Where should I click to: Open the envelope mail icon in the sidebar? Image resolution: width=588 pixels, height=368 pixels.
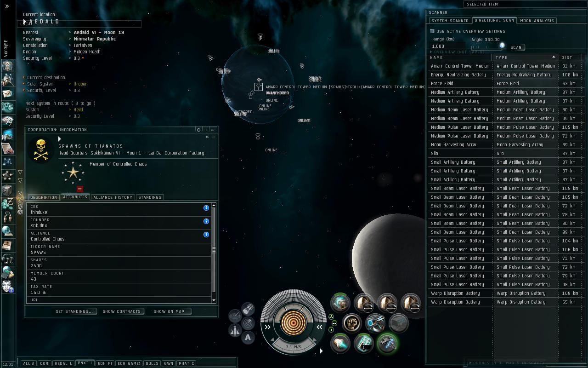7,93
